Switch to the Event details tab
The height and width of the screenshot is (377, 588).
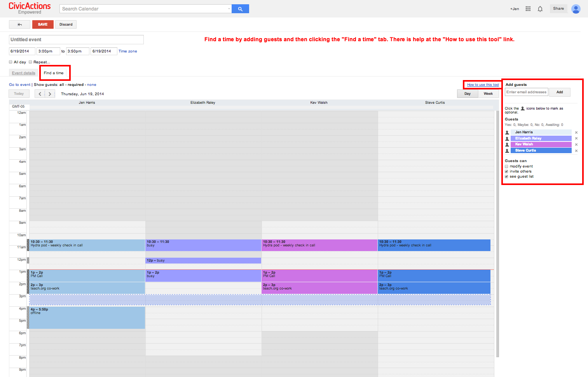click(x=23, y=73)
